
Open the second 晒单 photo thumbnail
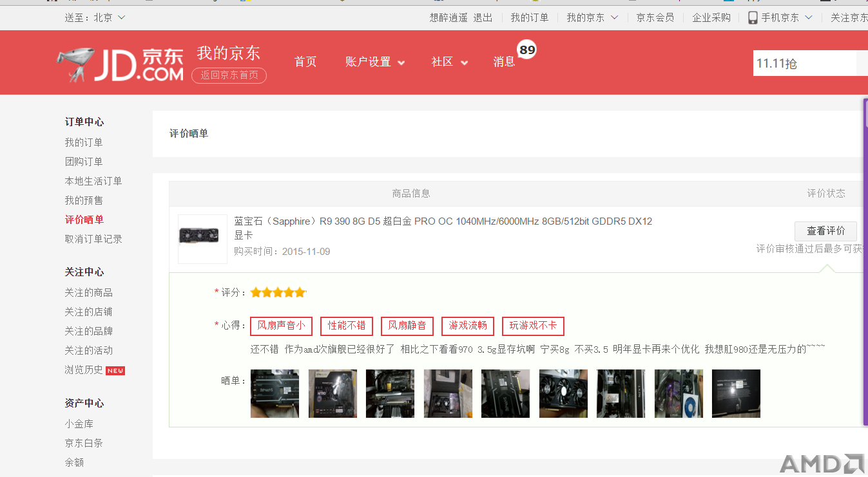click(x=333, y=393)
